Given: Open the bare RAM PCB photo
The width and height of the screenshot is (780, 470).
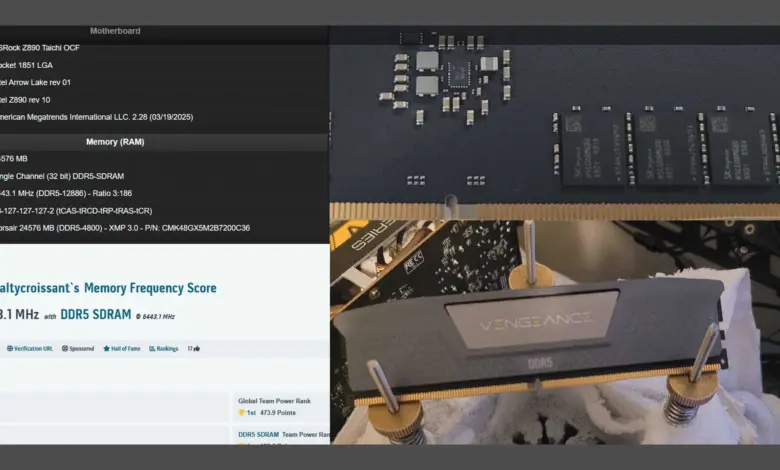Looking at the screenshot, I should [x=555, y=123].
